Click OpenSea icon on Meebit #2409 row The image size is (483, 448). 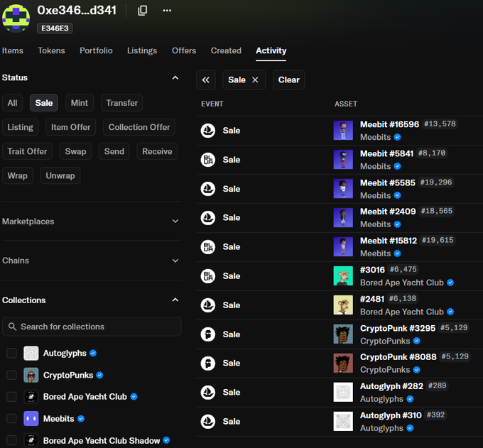click(208, 218)
